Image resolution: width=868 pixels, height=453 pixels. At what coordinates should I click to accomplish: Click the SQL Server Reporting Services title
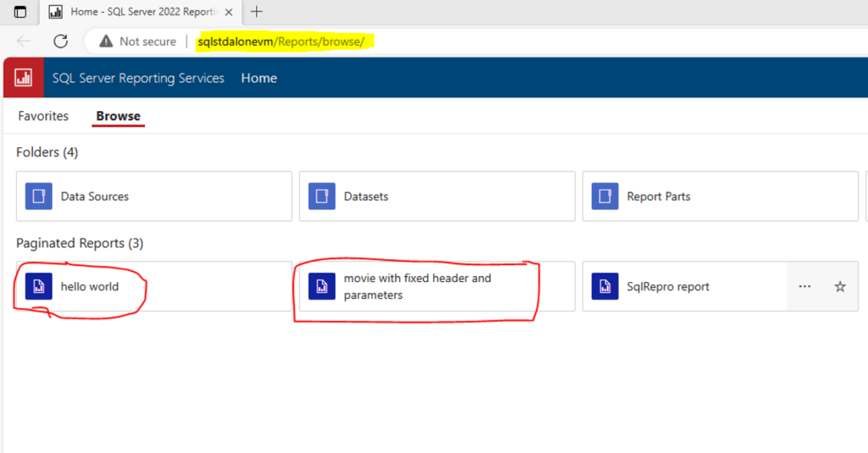[x=138, y=78]
